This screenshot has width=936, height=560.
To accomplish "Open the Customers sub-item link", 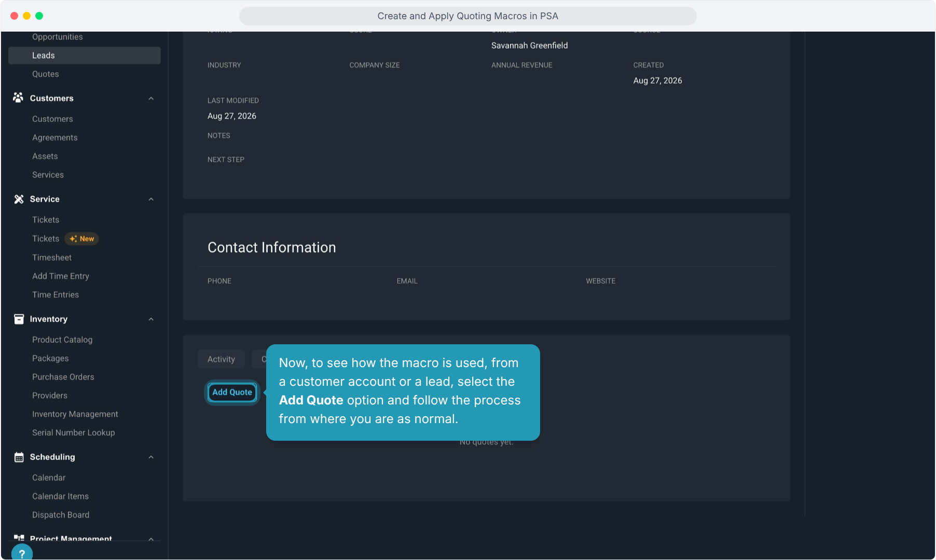I will pos(52,119).
